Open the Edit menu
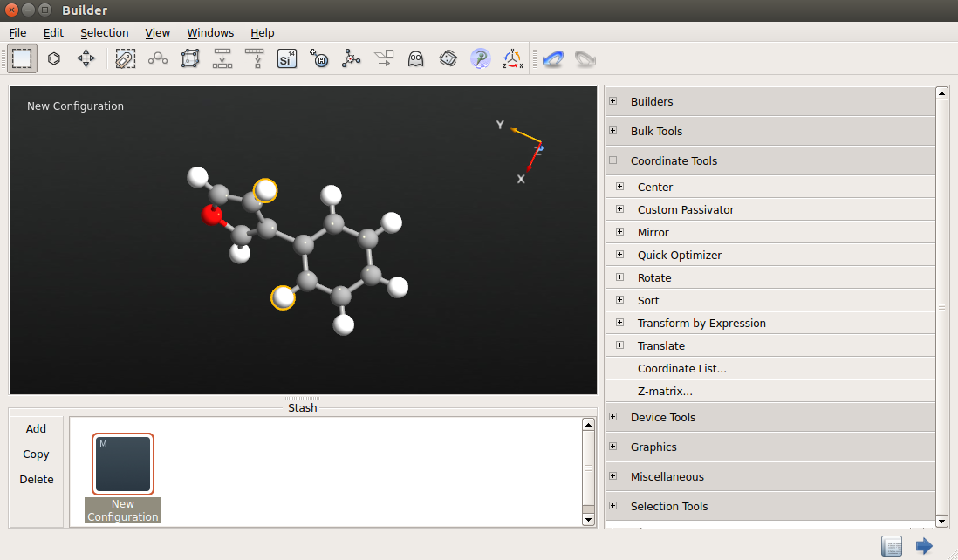 [x=53, y=33]
